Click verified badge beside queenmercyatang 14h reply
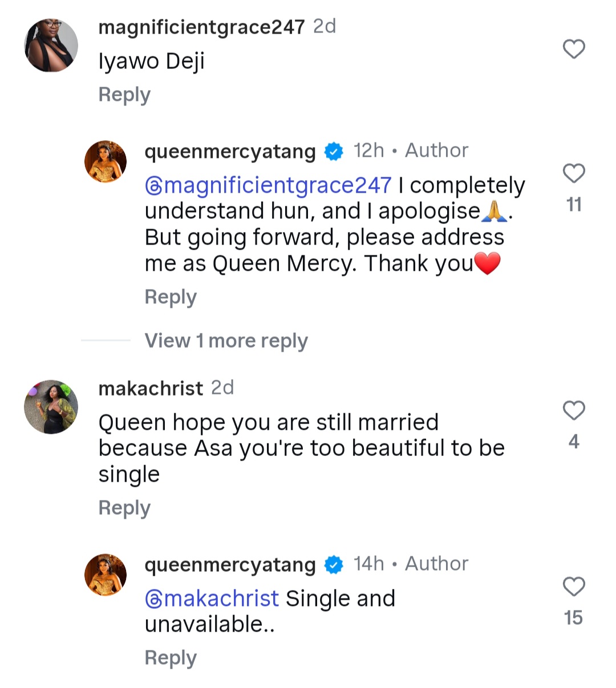Screen dimensions: 616x688 pos(334,565)
